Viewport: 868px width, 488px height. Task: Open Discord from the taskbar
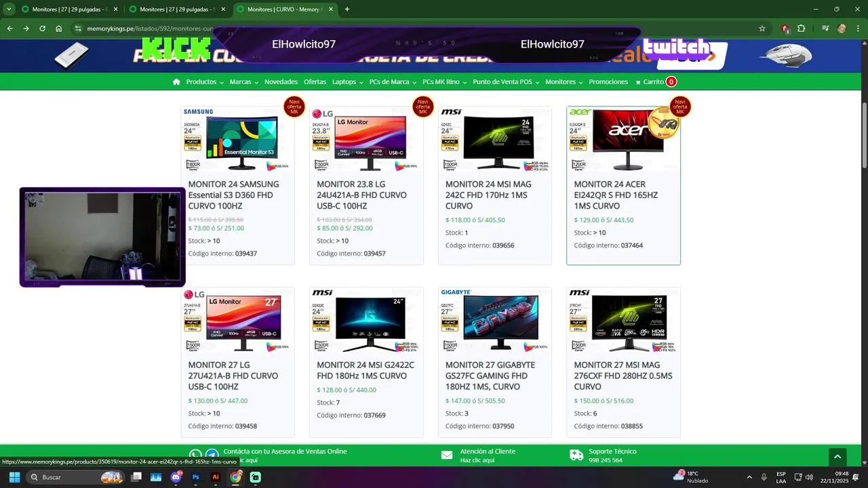tap(176, 477)
